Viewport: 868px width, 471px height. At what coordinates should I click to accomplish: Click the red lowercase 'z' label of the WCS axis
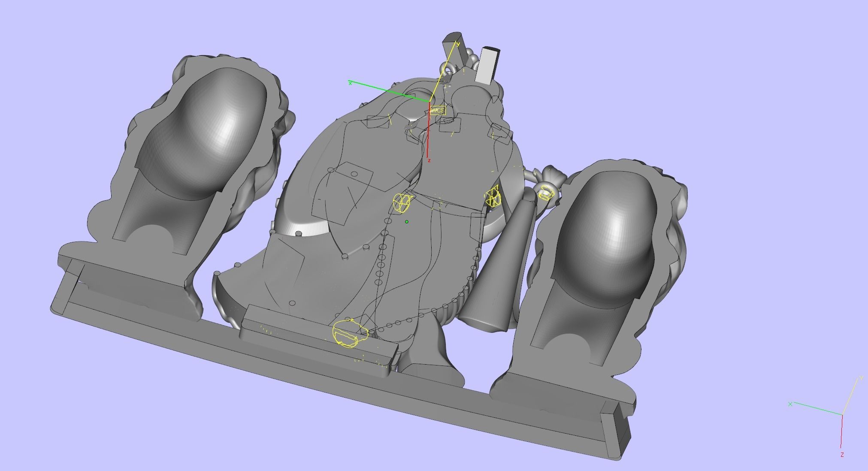[429, 160]
